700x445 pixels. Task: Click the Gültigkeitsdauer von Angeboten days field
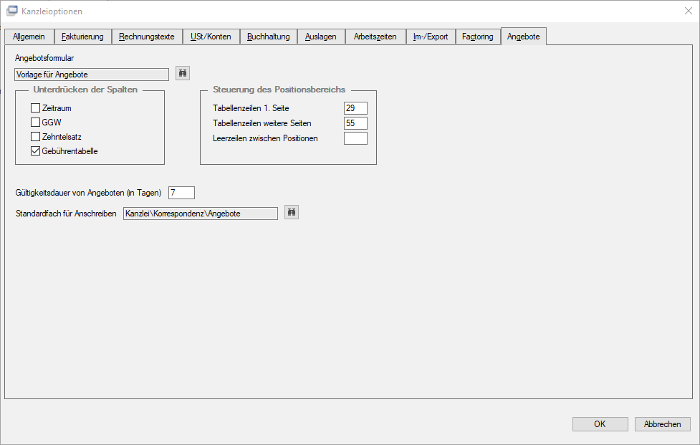click(181, 193)
